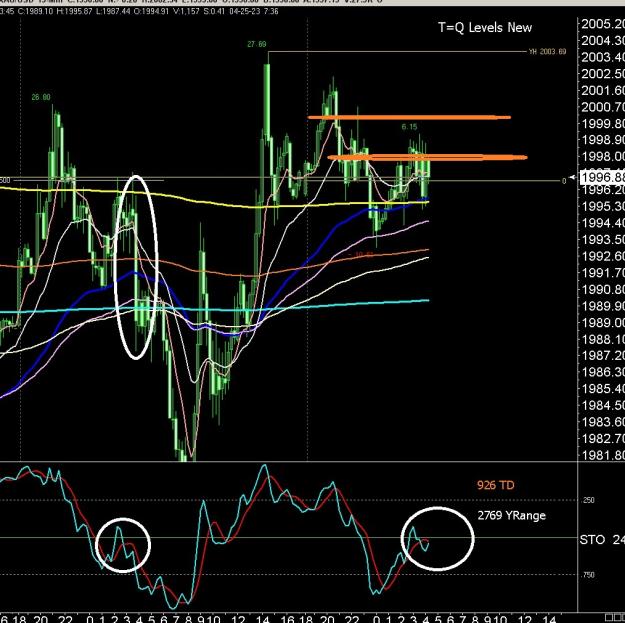Click the 1998.00 price axis label
This screenshot has width=625, height=623.
(x=603, y=157)
